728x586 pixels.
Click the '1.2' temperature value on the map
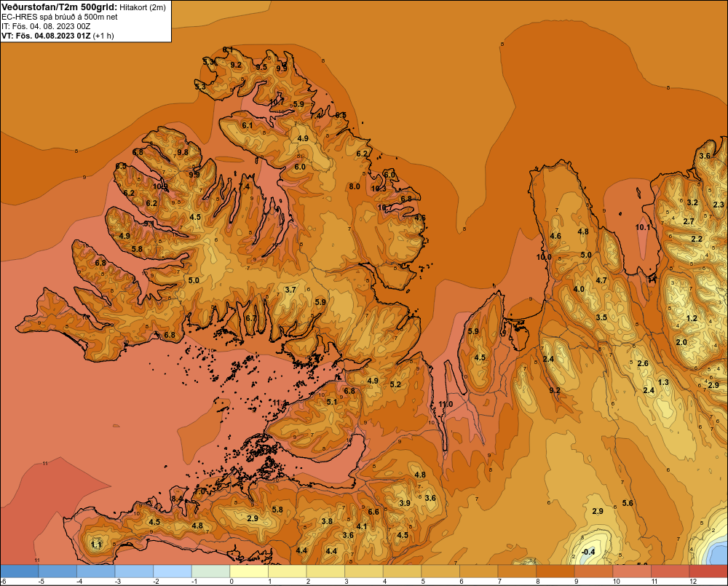[692, 318]
